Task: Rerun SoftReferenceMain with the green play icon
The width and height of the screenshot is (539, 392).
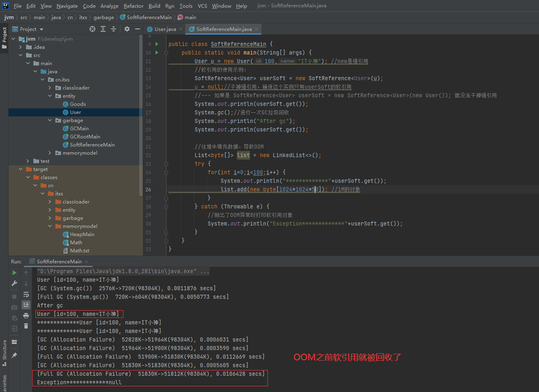Action: (14, 273)
